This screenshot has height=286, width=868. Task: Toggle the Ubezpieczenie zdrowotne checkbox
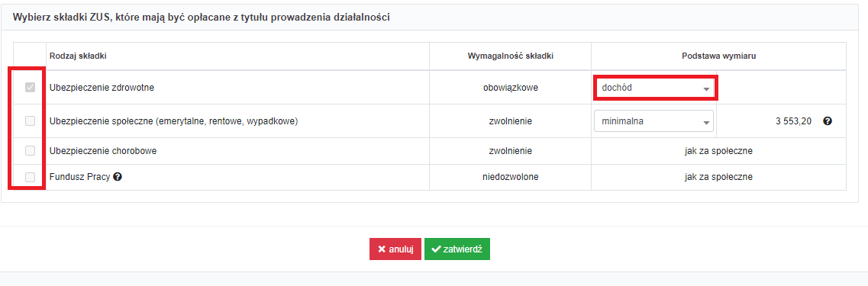click(x=30, y=88)
